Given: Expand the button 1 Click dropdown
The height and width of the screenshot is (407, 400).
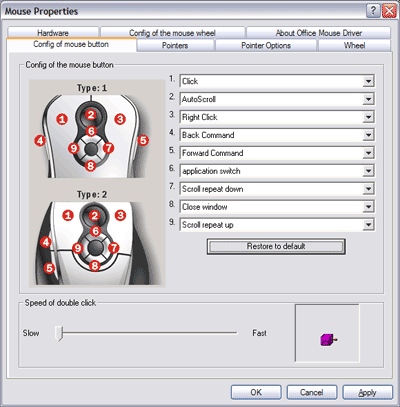Looking at the screenshot, I should point(368,81).
